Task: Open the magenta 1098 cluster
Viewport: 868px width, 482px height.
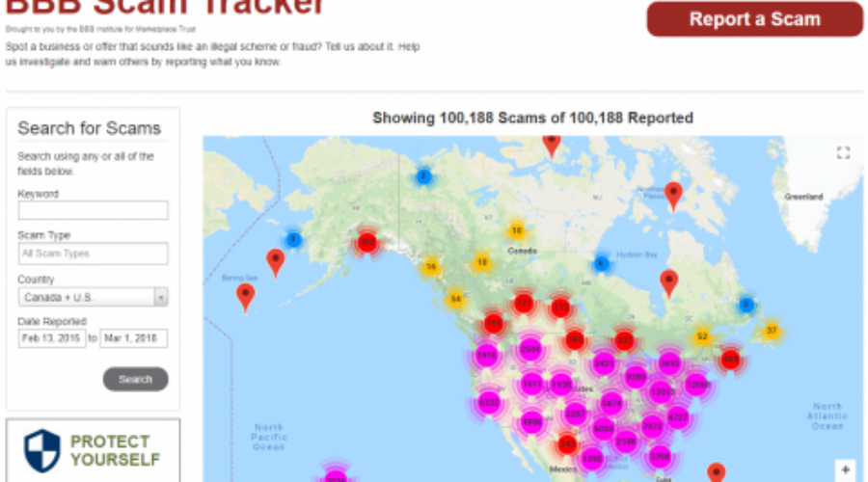Action: 592,459
